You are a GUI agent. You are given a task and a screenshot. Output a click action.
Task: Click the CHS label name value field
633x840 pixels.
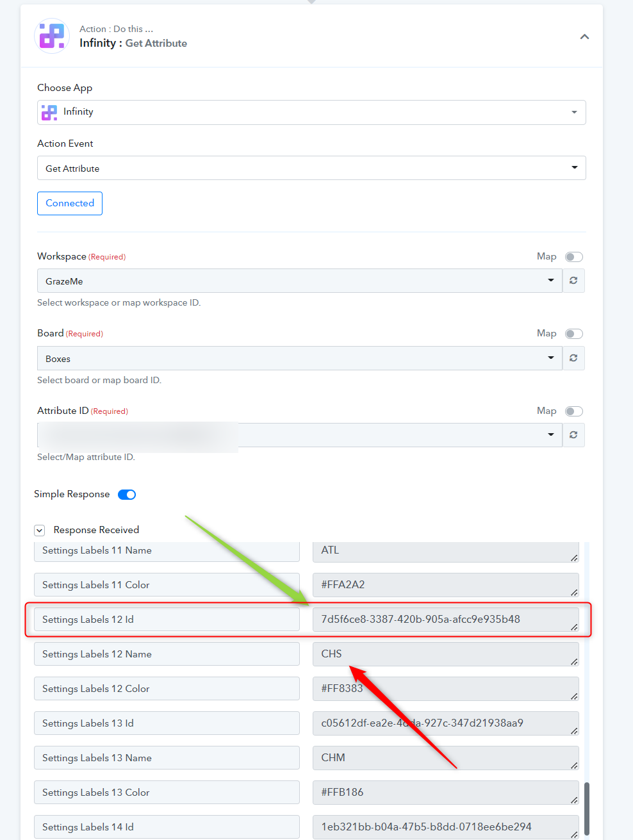[445, 654]
